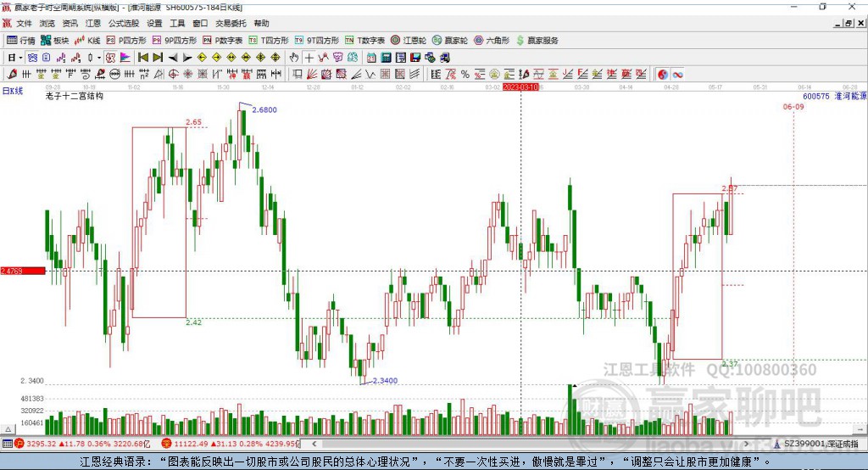Click the 板块 toolbar button

[55, 41]
